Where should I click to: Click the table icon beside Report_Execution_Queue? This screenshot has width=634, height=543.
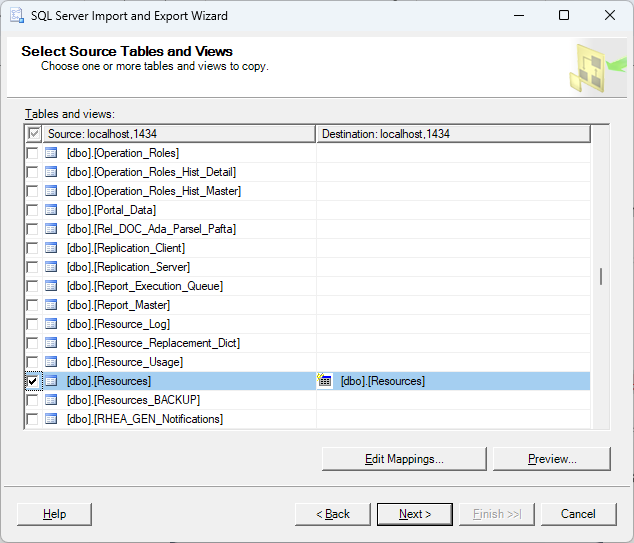pos(51,286)
